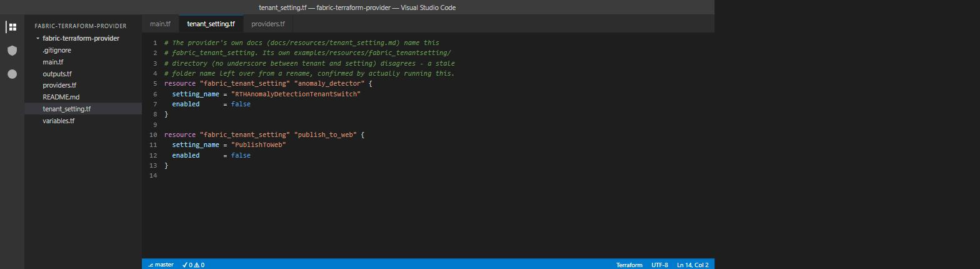Open main.tf from the file tree
Screen dimensions: 980x269
[52, 62]
